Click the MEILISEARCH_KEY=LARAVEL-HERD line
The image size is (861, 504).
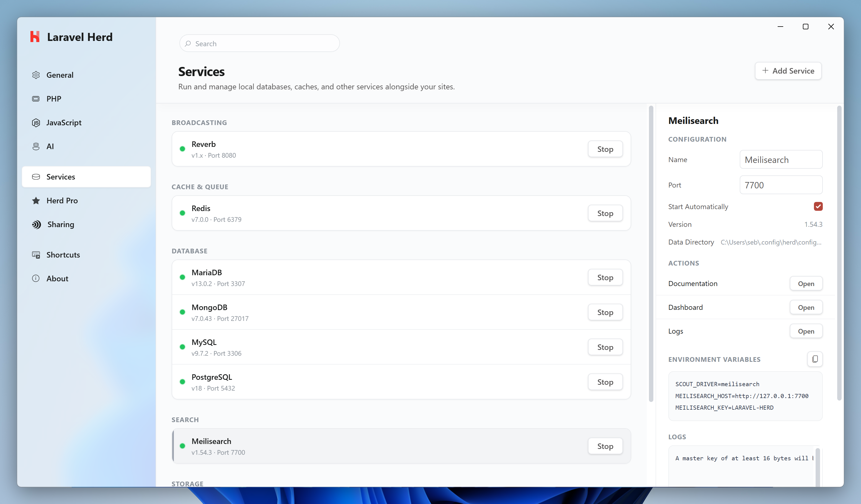(x=724, y=408)
